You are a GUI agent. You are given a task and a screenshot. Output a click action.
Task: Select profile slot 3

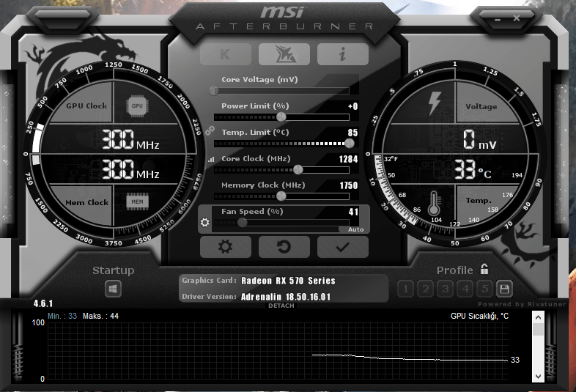click(x=446, y=289)
